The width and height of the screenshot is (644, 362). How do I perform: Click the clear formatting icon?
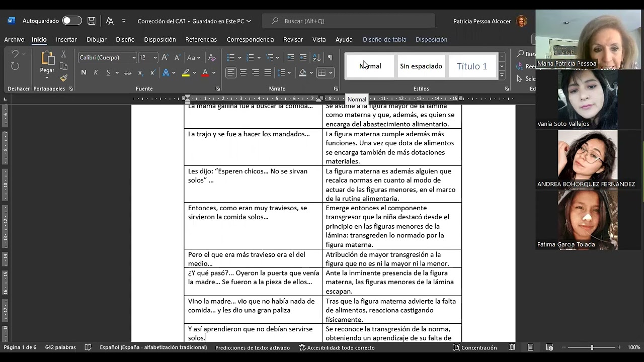[x=212, y=57]
